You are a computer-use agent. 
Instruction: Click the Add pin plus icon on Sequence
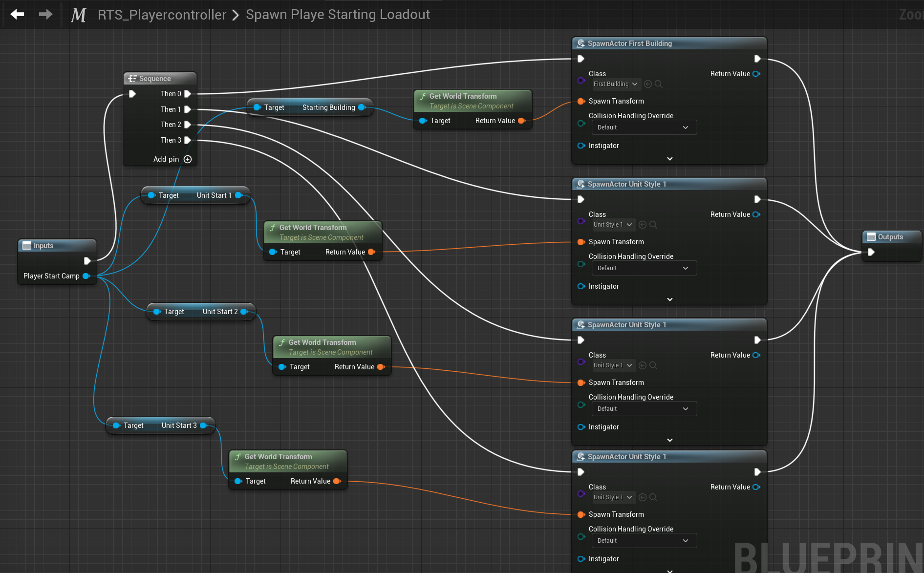[x=188, y=159]
